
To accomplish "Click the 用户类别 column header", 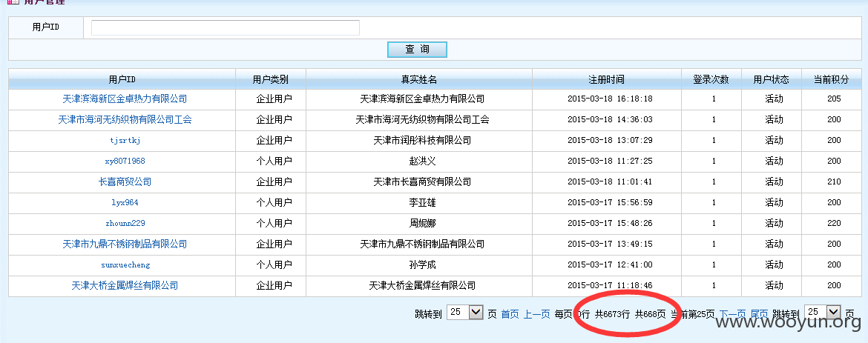I will [271, 80].
